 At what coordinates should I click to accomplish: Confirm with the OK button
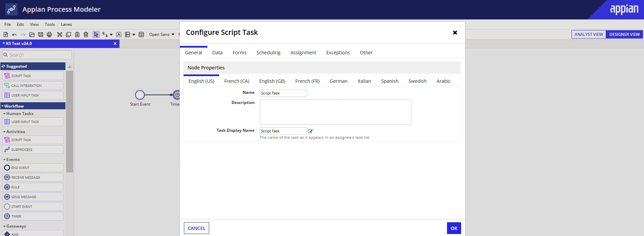pos(454,228)
